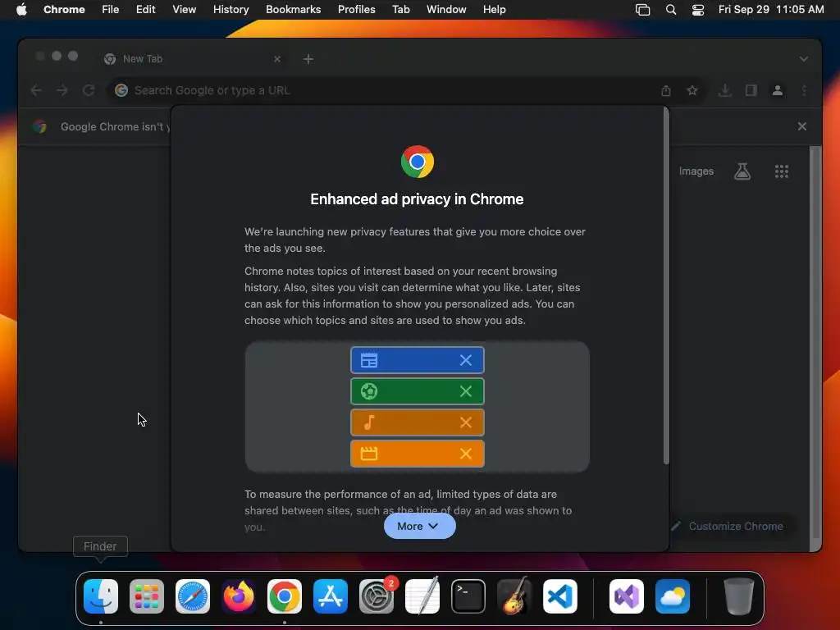The width and height of the screenshot is (840, 630).
Task: Launch Terminal from the dock
Action: [x=468, y=596]
